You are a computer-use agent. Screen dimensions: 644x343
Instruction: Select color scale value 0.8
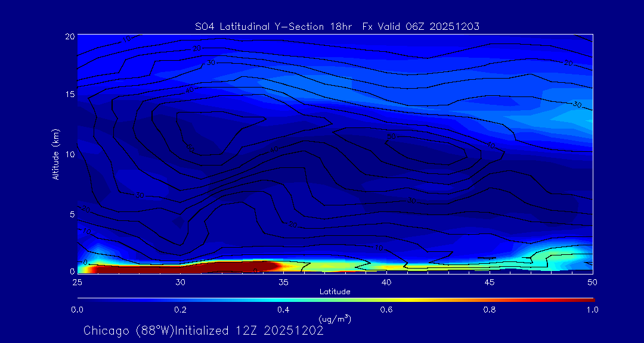pos(490,310)
